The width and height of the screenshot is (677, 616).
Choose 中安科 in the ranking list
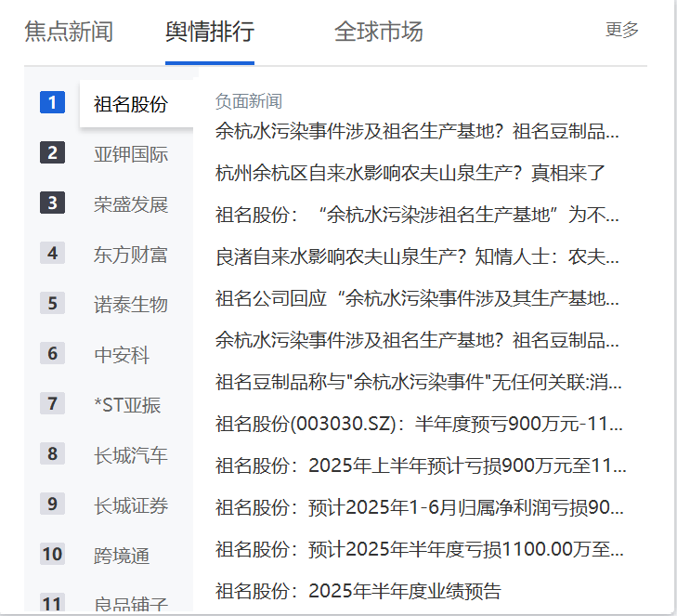click(122, 355)
